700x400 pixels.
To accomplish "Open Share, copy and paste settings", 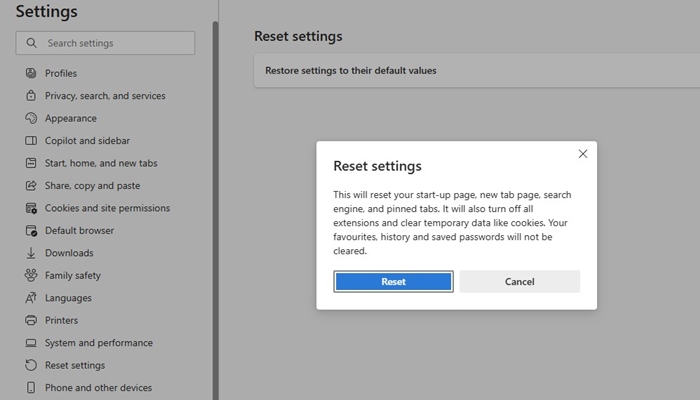I will click(92, 186).
